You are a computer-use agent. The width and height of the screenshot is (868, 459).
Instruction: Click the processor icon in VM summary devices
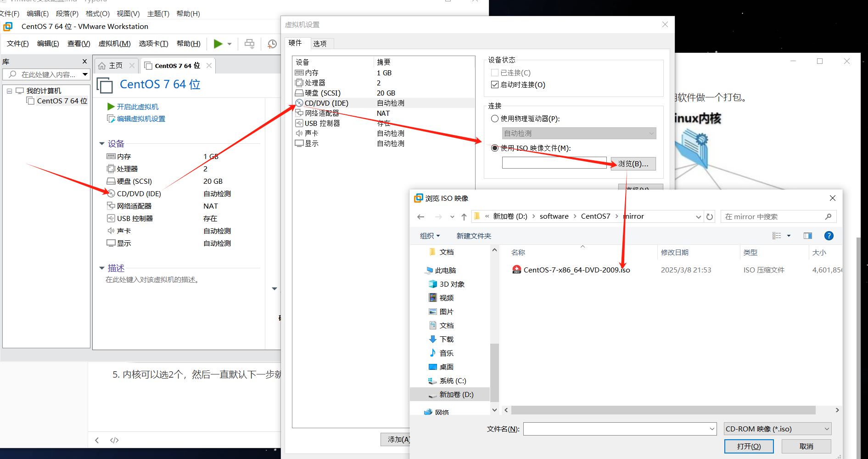pyautogui.click(x=111, y=169)
